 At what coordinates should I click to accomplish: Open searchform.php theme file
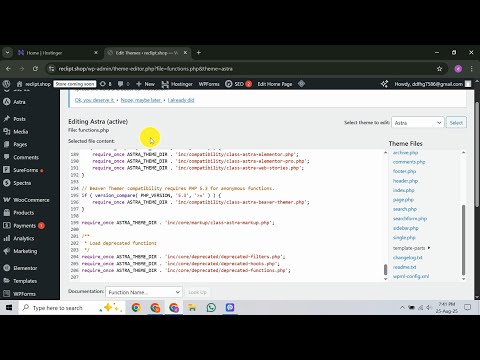(410, 219)
